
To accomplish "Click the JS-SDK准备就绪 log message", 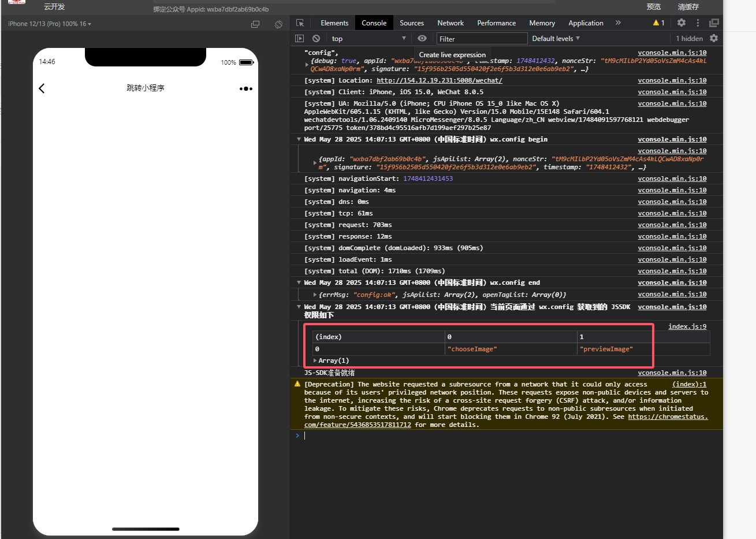I will click(329, 373).
